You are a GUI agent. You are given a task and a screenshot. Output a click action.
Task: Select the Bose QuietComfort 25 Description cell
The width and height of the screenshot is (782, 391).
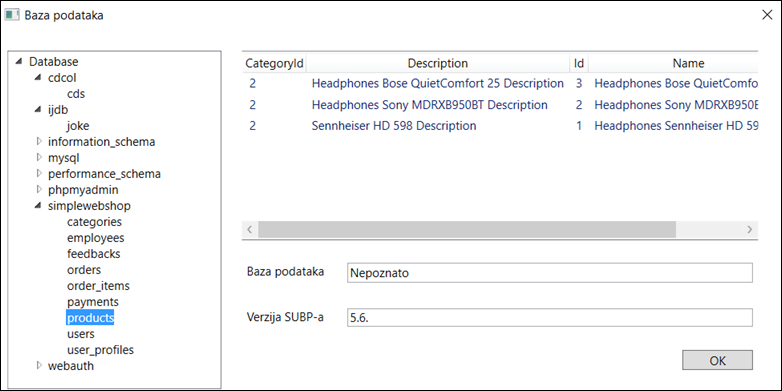437,83
